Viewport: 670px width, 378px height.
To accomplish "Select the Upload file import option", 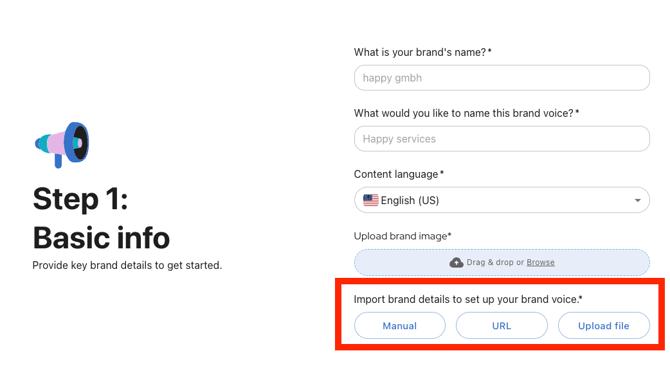I will point(604,325).
